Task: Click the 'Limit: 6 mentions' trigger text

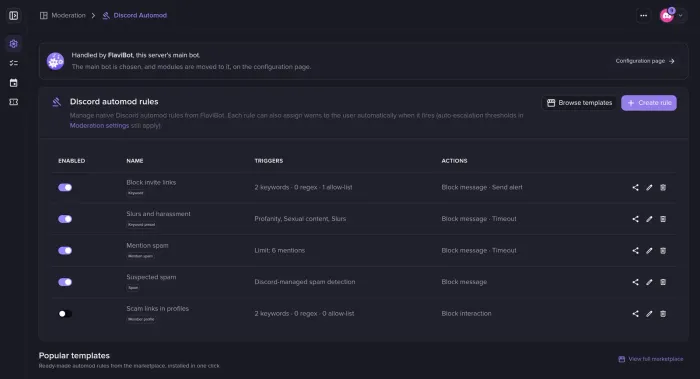Action: click(x=279, y=250)
